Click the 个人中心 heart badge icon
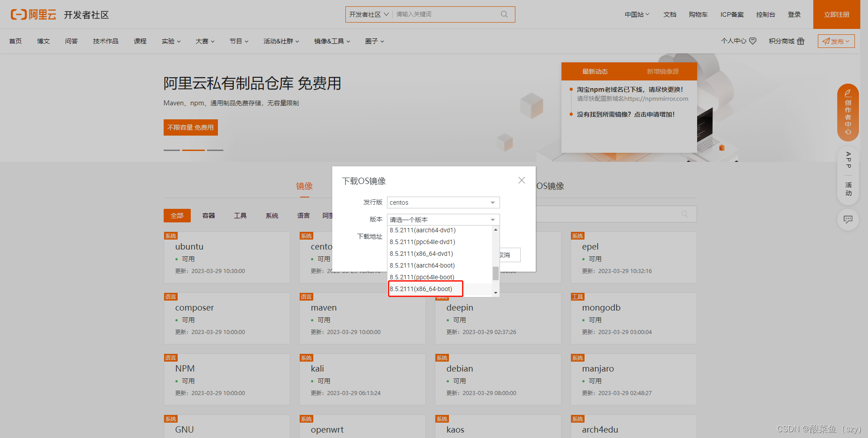The width and height of the screenshot is (868, 438). tap(753, 41)
